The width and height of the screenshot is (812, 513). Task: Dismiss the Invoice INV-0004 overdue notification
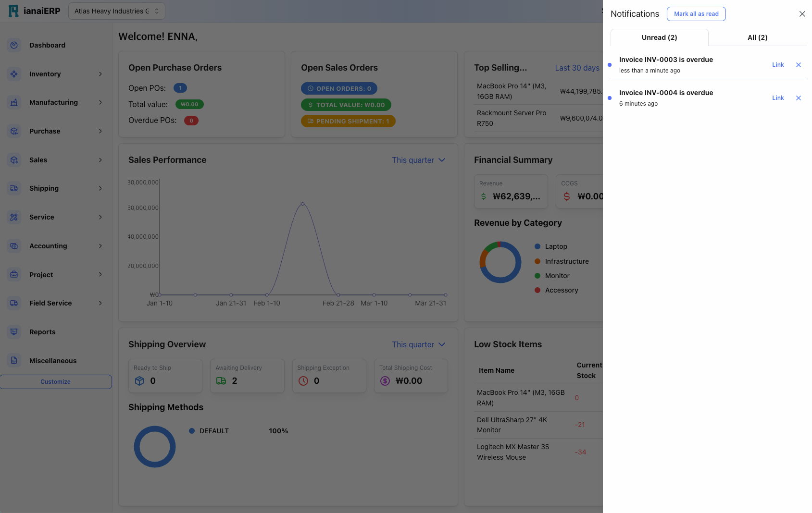pyautogui.click(x=799, y=98)
